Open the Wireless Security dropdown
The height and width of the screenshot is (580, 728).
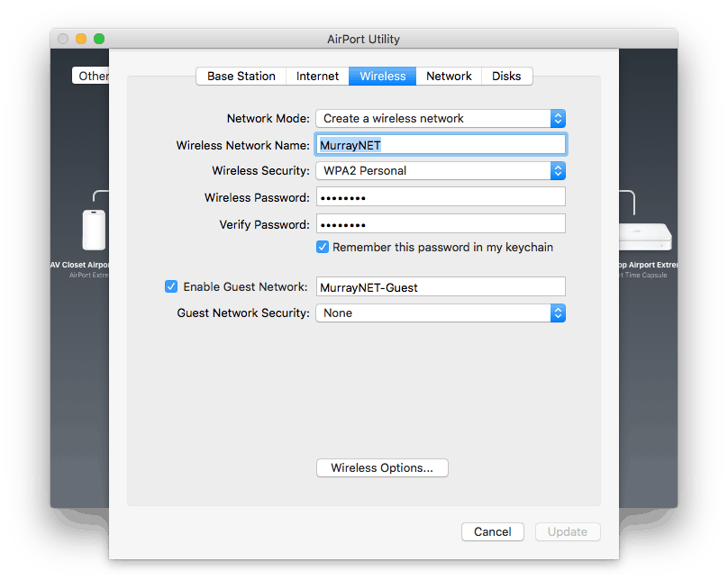(x=441, y=171)
